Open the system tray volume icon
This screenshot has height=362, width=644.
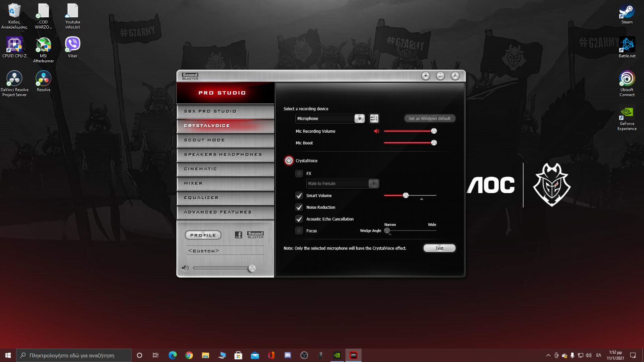point(588,355)
